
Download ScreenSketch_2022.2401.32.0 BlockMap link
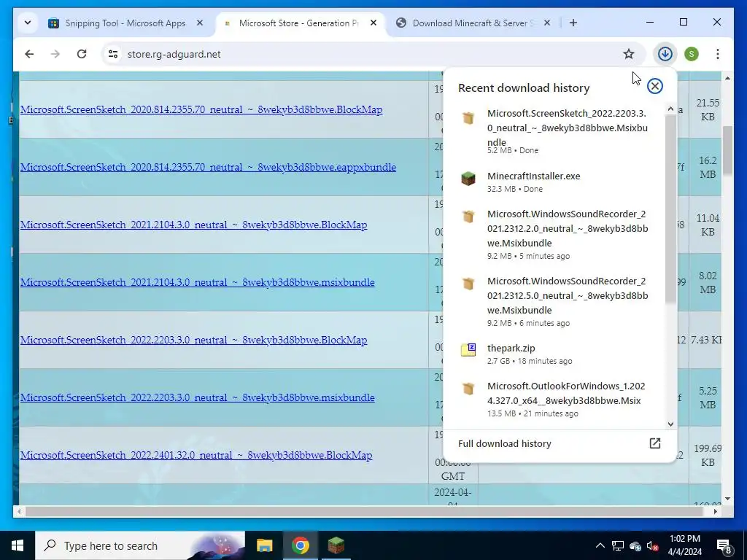(x=196, y=455)
